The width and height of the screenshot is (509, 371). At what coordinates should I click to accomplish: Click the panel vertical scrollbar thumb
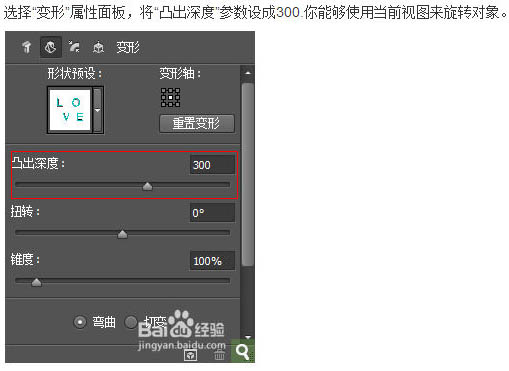[248, 175]
